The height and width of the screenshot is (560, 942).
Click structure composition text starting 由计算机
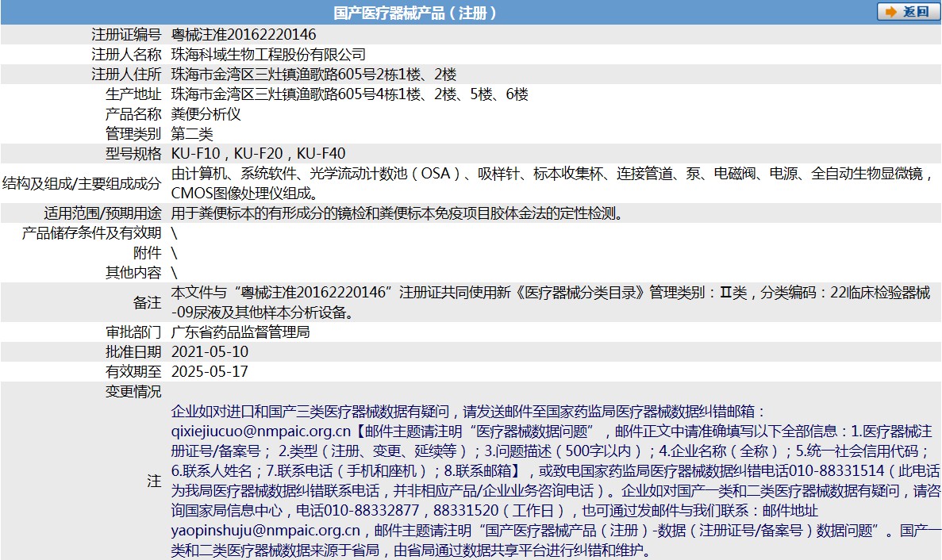tap(552, 183)
